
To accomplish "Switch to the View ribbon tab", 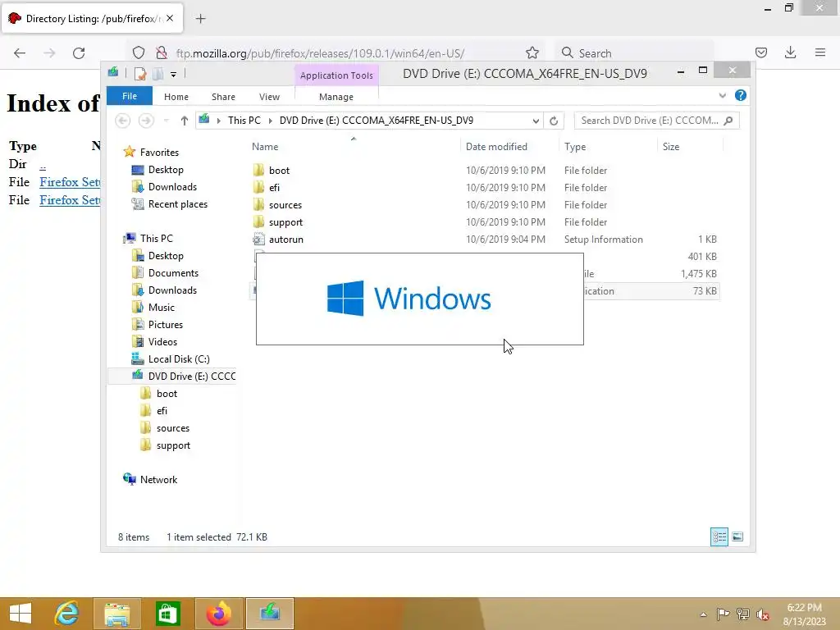I will click(269, 97).
